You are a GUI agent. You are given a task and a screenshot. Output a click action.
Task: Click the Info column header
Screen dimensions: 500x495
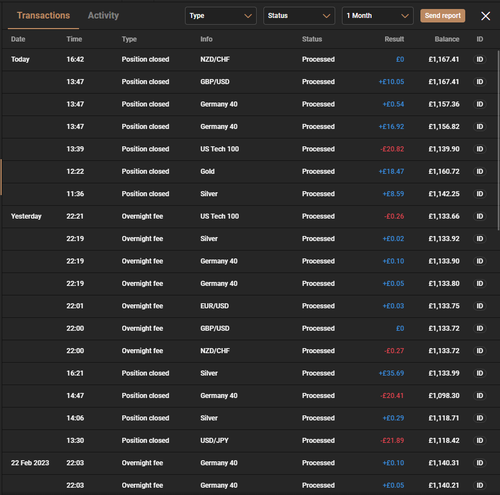[x=206, y=39]
